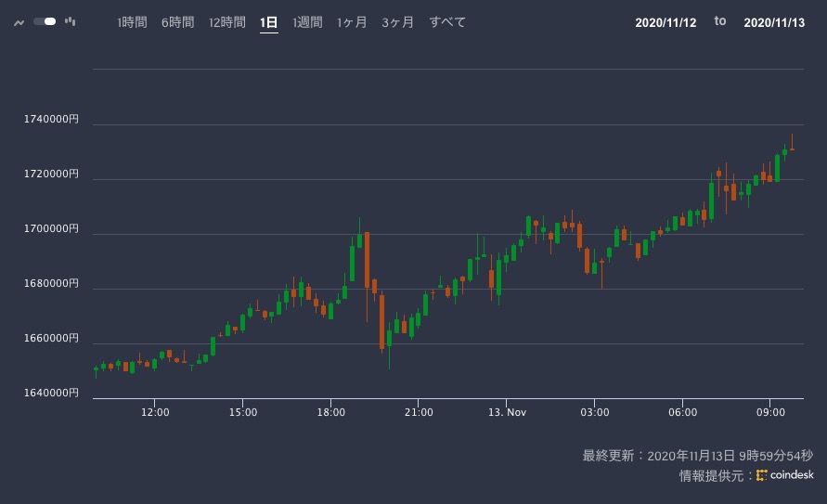Toggle the chart type switch

pos(45,21)
